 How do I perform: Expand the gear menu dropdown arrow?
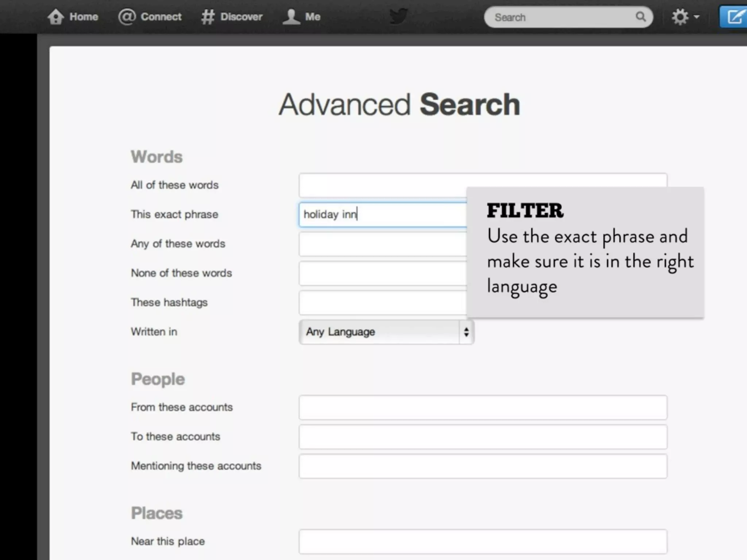pos(697,17)
